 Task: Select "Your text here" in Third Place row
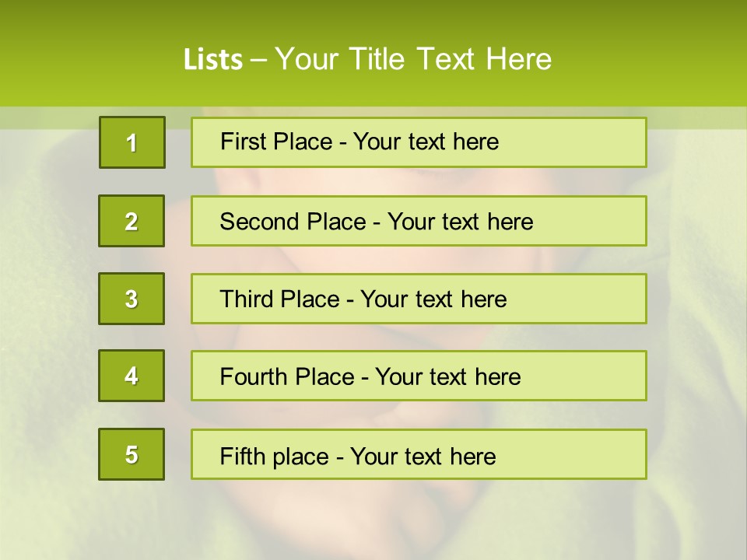coord(433,299)
